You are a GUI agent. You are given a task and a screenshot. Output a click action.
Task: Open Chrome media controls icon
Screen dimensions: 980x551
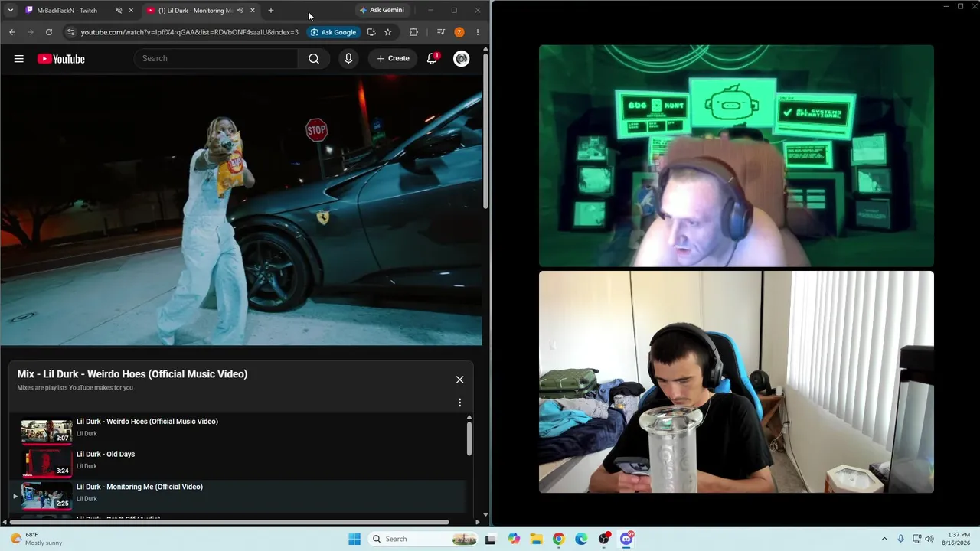pos(441,32)
